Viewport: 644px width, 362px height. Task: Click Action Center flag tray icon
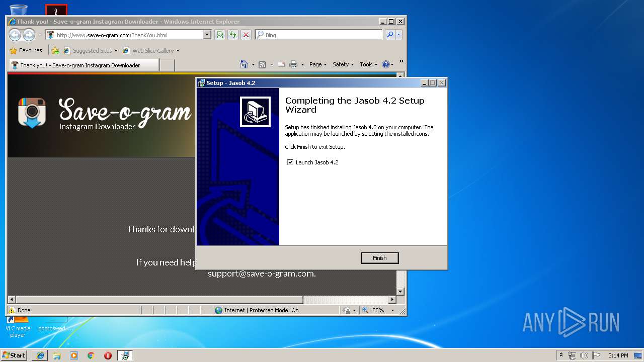(x=596, y=355)
